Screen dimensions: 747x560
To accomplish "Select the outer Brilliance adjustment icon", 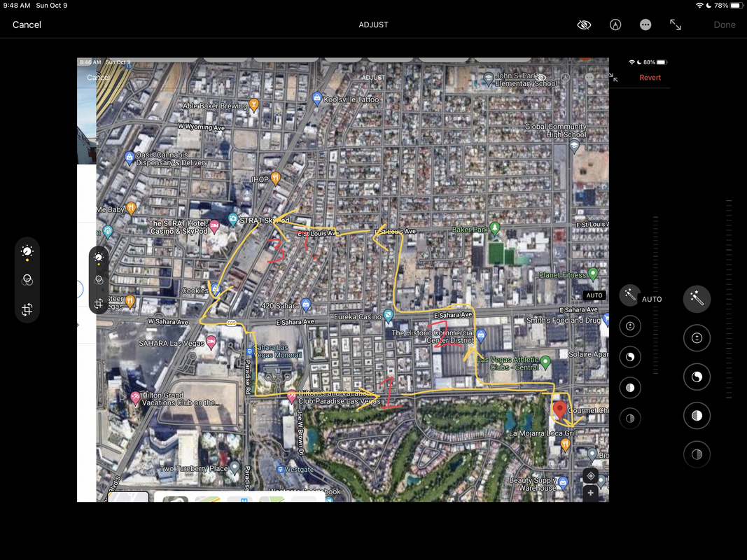I will tap(697, 377).
